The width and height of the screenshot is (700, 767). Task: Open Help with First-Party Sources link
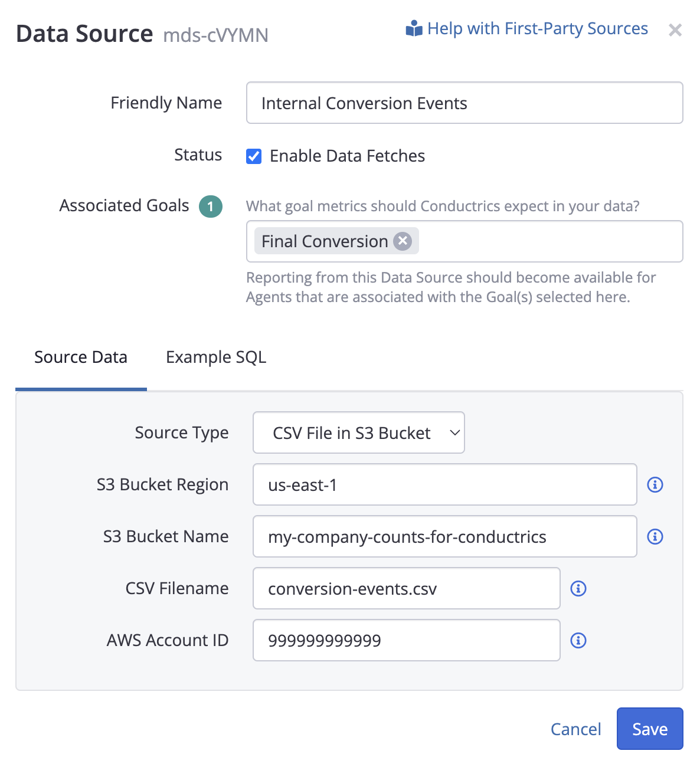point(537,28)
